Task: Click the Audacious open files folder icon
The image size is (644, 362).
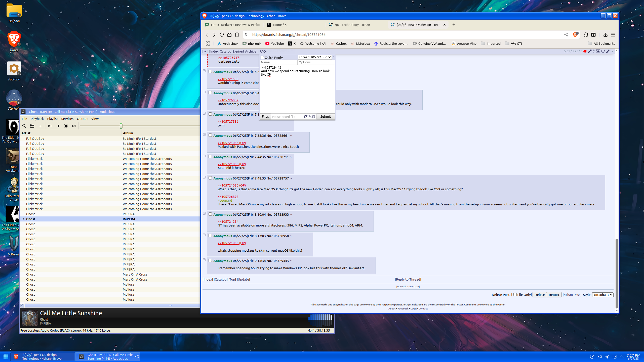Action: (32, 126)
